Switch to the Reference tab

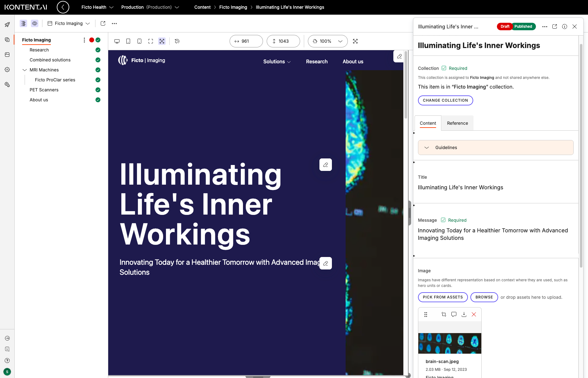tap(457, 123)
